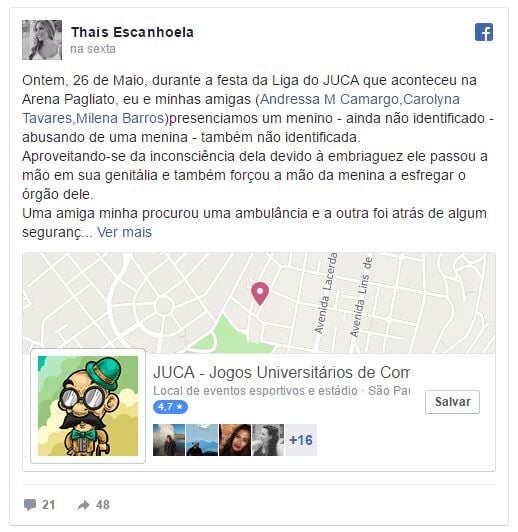Click the 4,7 star rating badge

click(x=170, y=406)
